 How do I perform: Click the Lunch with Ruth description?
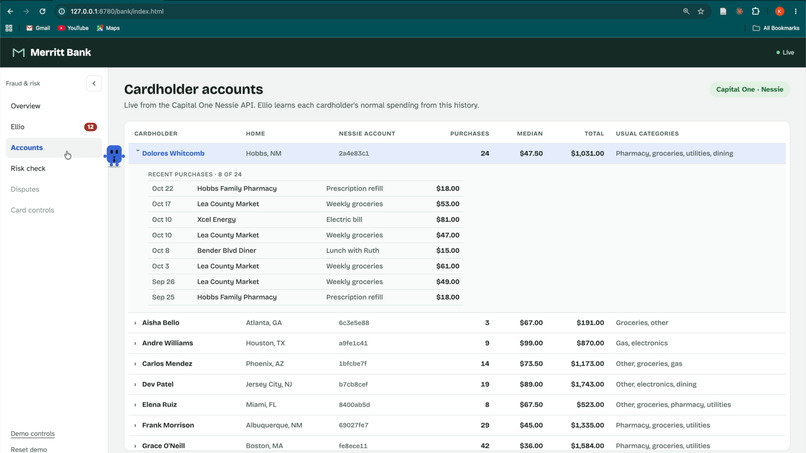click(353, 250)
